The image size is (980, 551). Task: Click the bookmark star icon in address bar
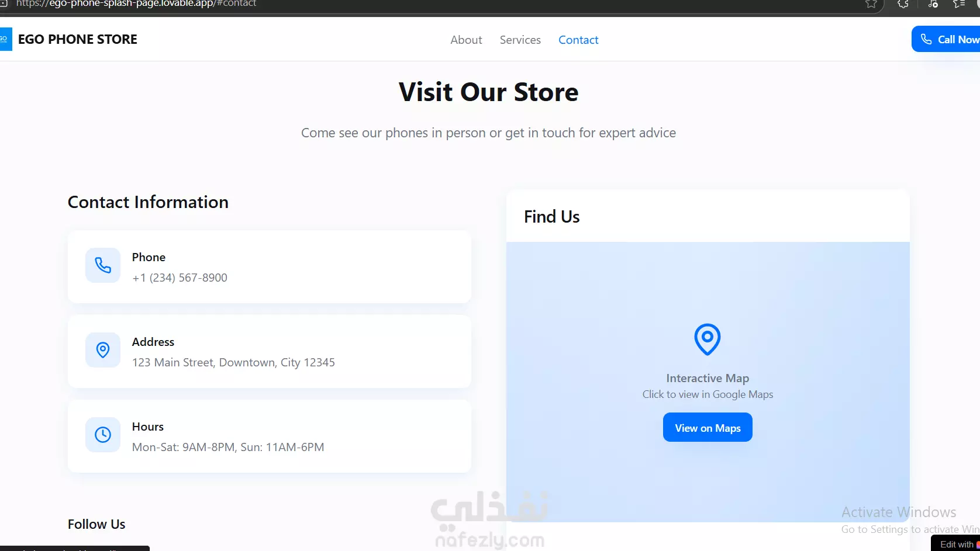point(871,4)
